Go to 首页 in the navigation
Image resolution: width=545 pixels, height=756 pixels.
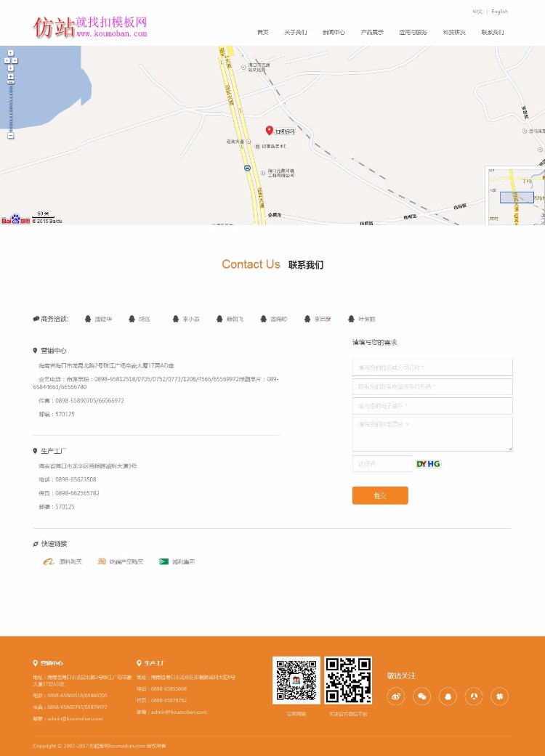[263, 32]
